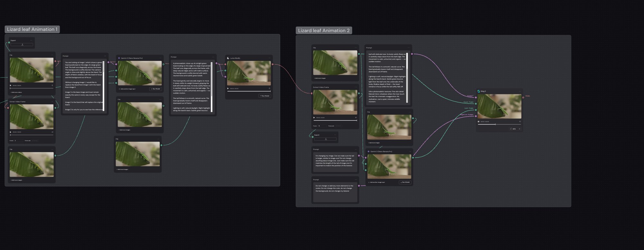The image size is (644, 250).
Task: Click the volume icon in Luma Modify node
Action: tap(270, 88)
